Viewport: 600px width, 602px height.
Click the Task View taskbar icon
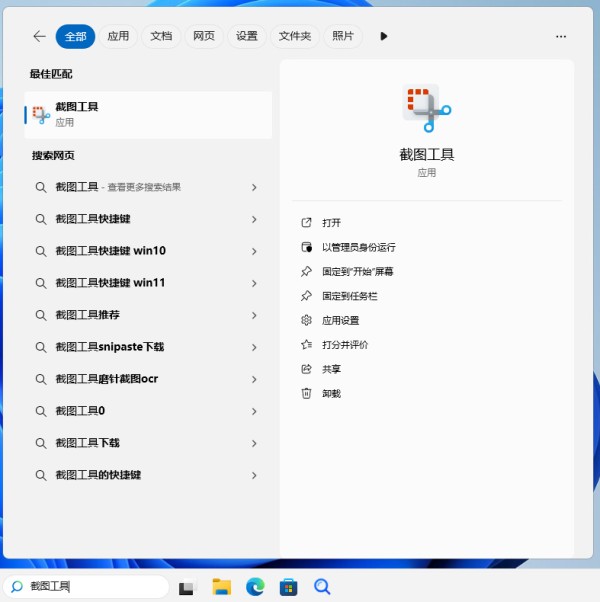point(187,587)
